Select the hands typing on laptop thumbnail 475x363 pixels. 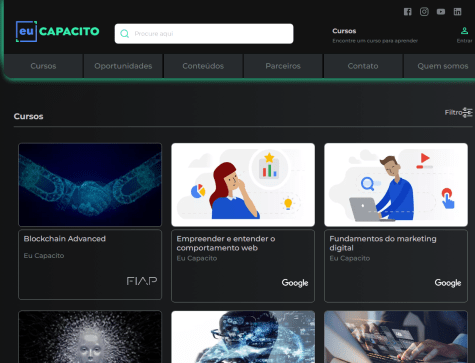396,337
